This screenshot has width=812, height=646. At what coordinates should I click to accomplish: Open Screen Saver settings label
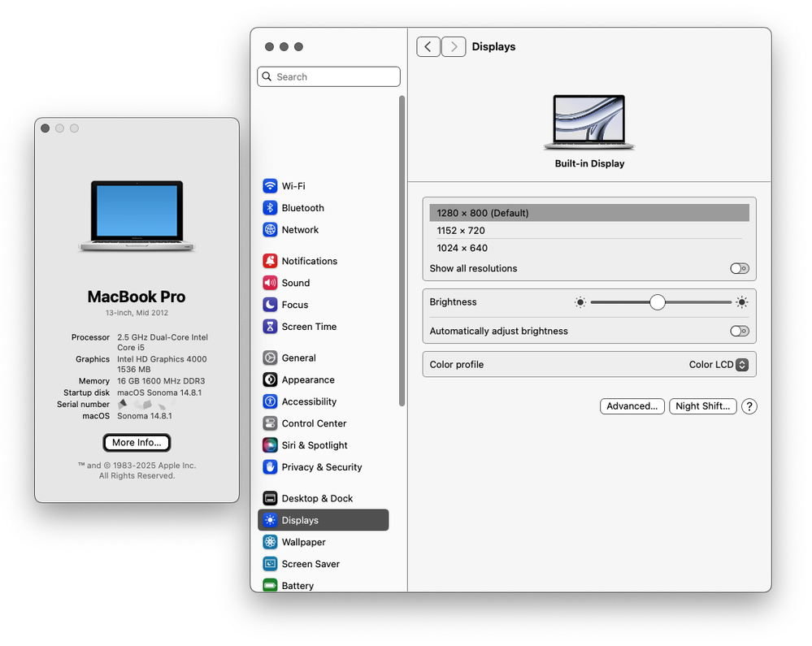point(310,564)
